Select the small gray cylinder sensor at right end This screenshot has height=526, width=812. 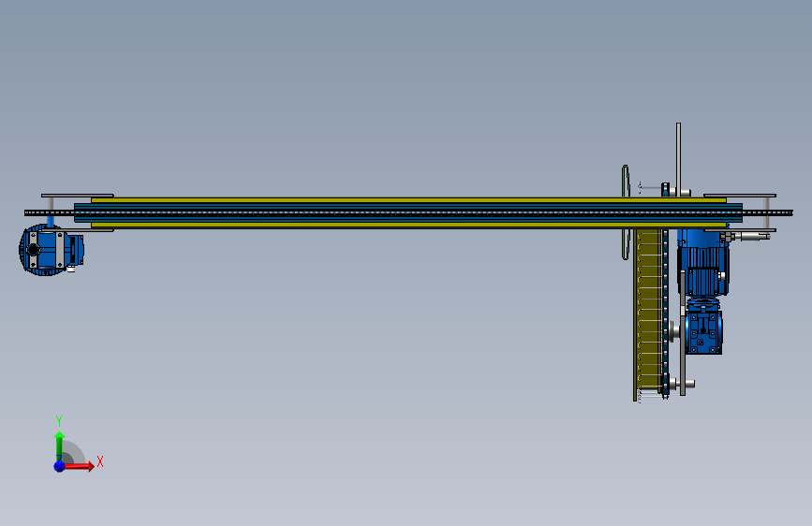pyautogui.click(x=756, y=236)
